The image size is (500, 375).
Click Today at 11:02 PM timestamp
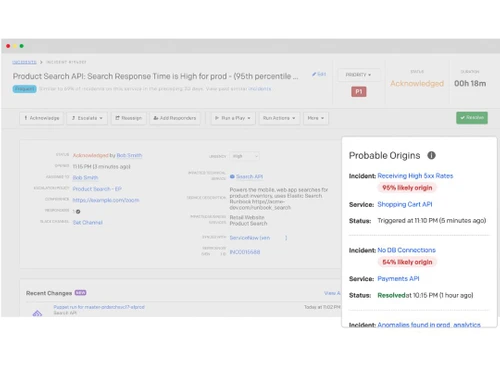[x=322, y=307]
